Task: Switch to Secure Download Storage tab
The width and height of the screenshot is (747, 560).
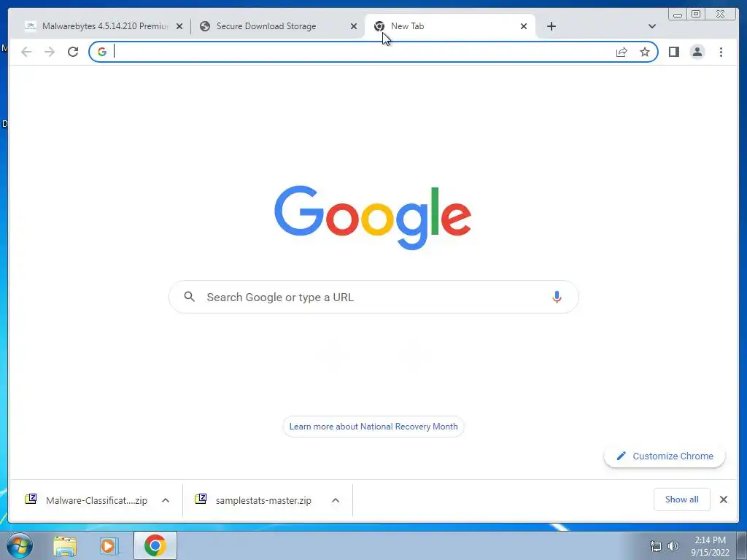Action: [278, 26]
